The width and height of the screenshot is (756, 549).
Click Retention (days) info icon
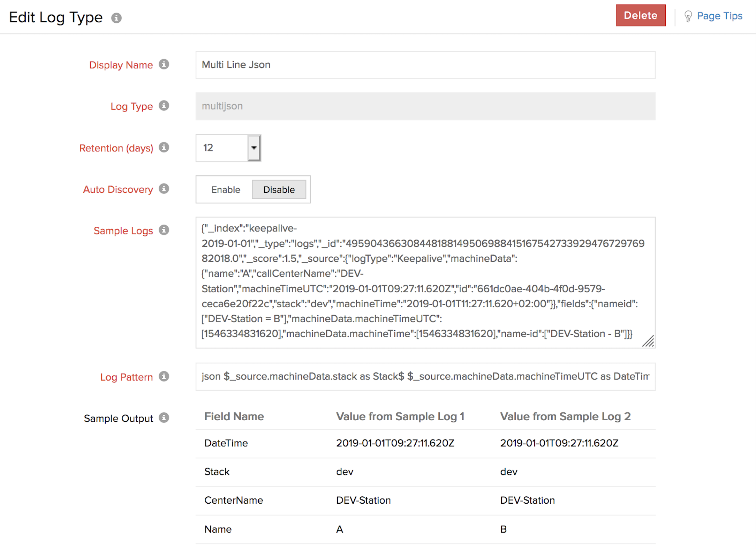[x=164, y=148]
